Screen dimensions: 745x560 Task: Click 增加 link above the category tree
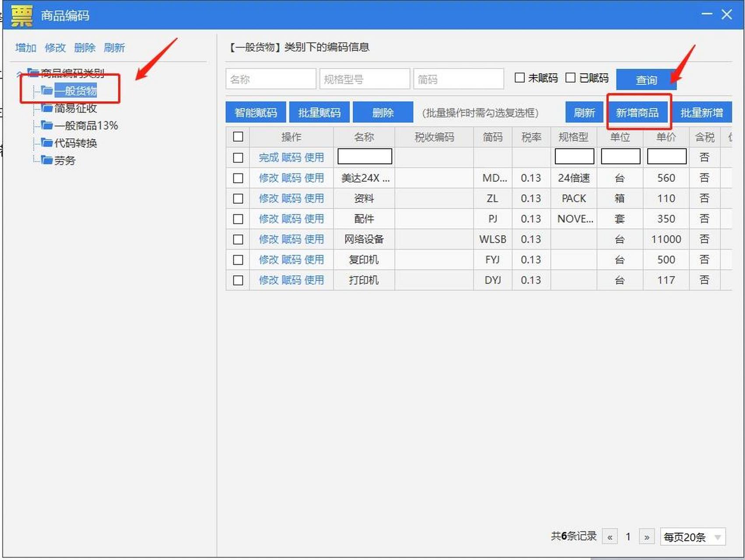[25, 47]
